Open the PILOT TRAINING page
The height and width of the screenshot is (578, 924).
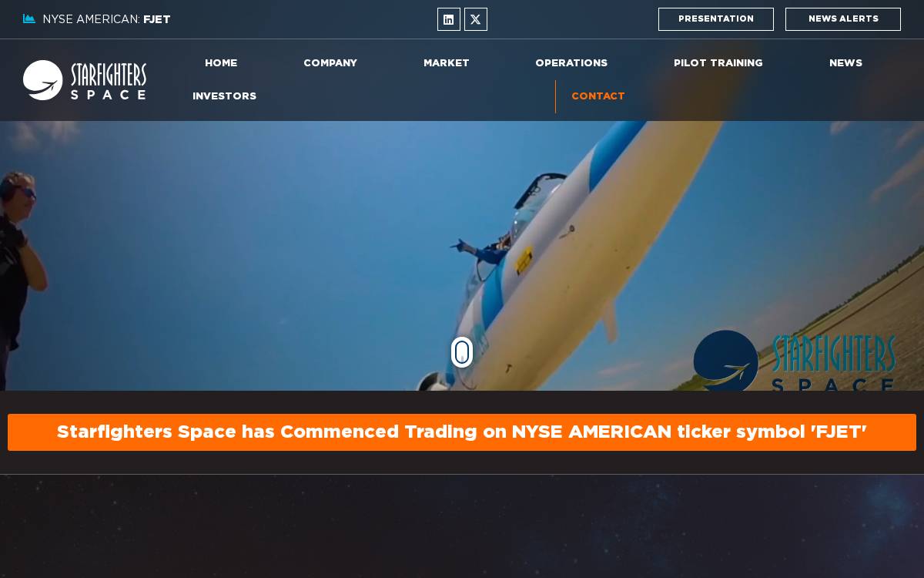[718, 63]
